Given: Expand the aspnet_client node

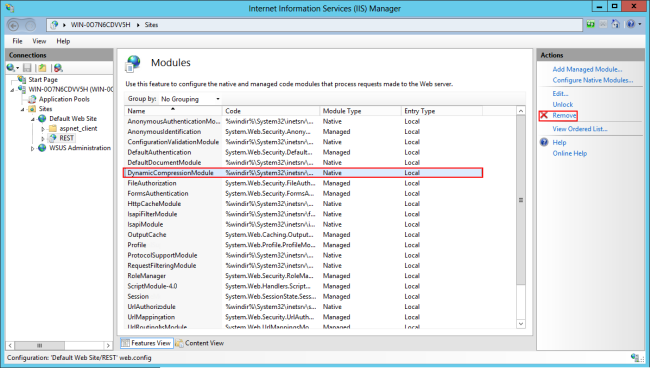Looking at the screenshot, I should (43, 129).
